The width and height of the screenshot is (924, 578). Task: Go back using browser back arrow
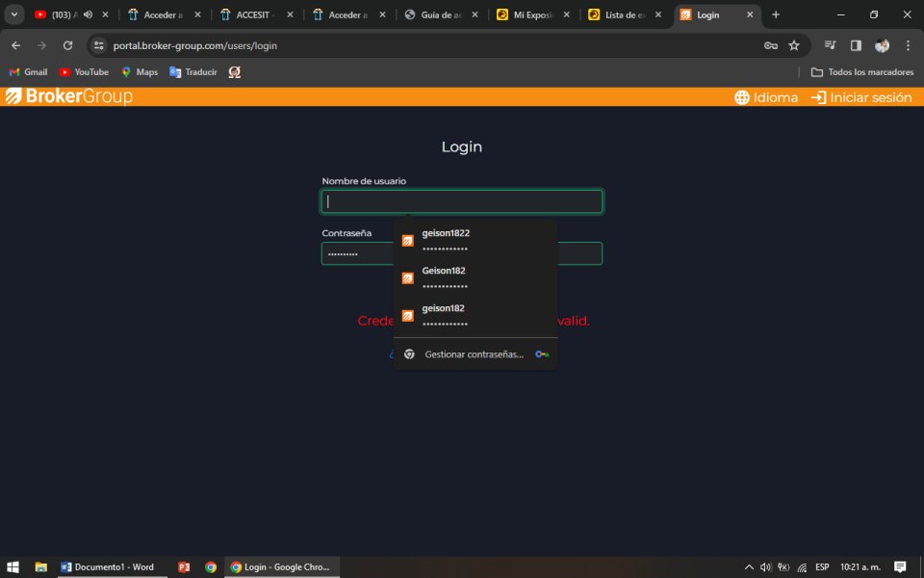click(15, 45)
